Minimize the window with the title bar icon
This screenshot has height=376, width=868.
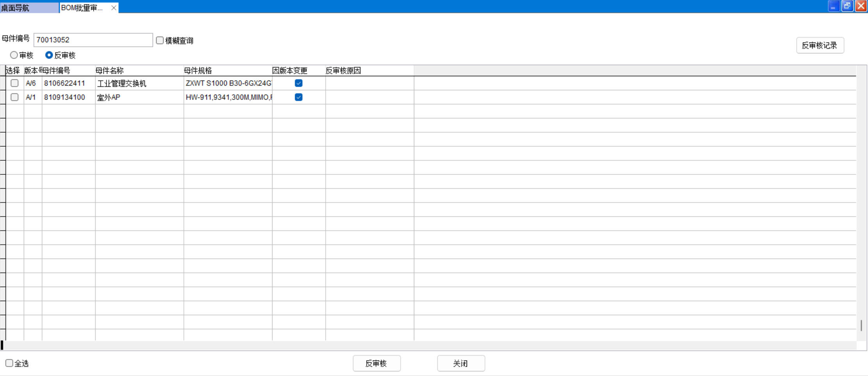click(x=833, y=6)
